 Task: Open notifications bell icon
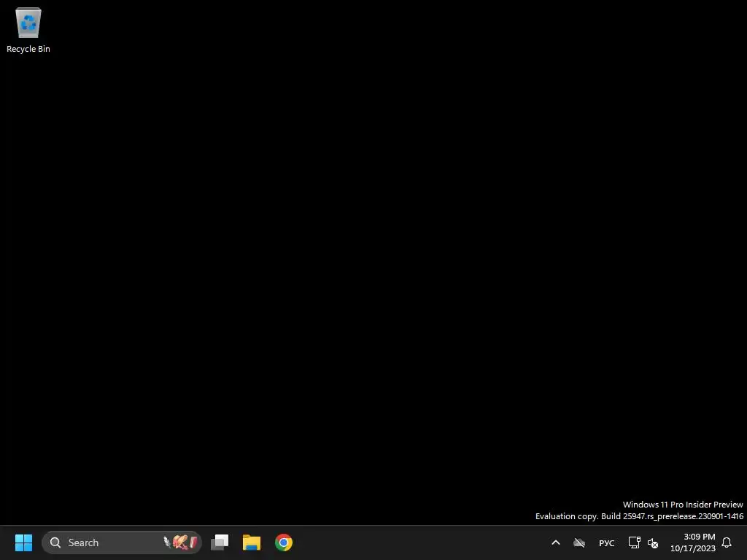727,542
